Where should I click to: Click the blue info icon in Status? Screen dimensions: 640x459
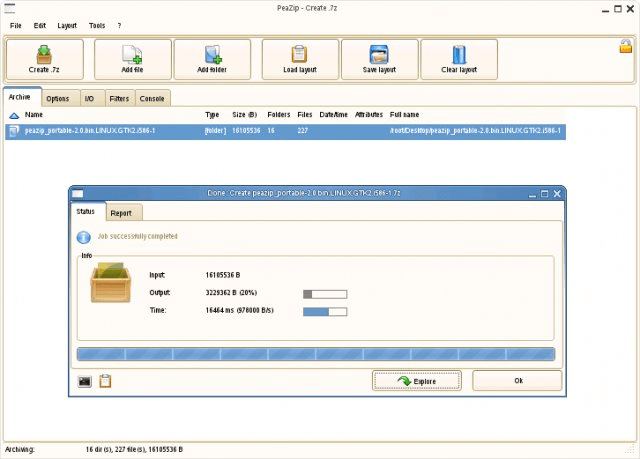pyautogui.click(x=84, y=237)
